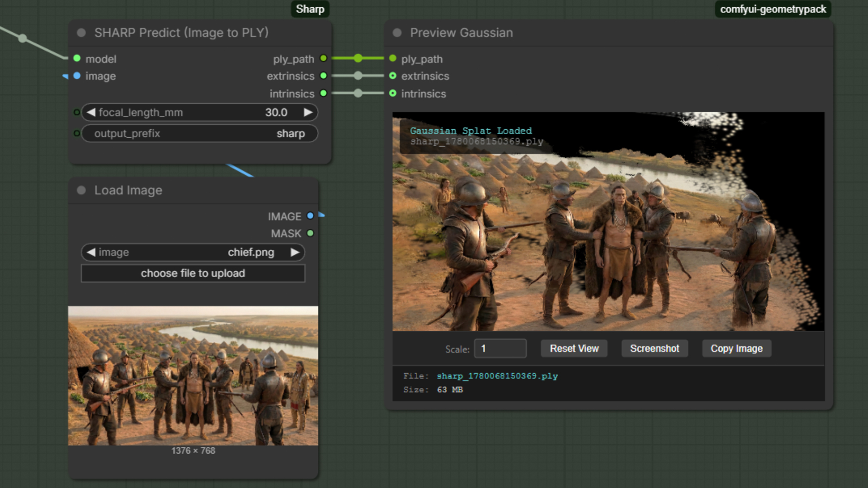Click the midpoint dot on the ply_path link
The height and width of the screenshot is (488, 868).
[358, 58]
